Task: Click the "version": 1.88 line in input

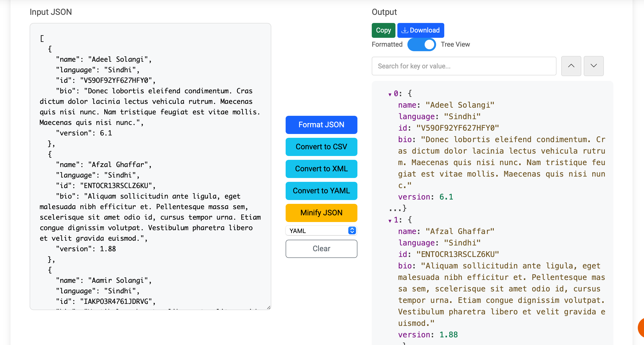Action: coord(86,249)
